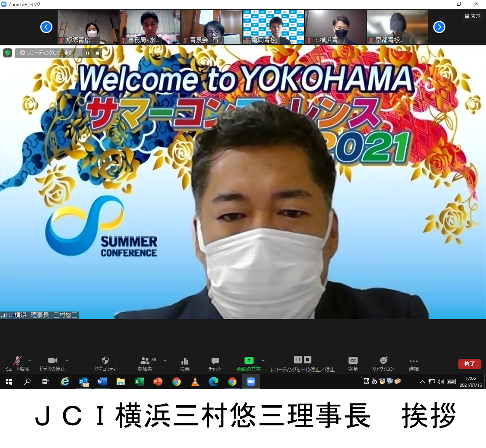Image resolution: width=486 pixels, height=448 pixels.
Task: Open 字幕 closed caption settings
Action: (353, 363)
